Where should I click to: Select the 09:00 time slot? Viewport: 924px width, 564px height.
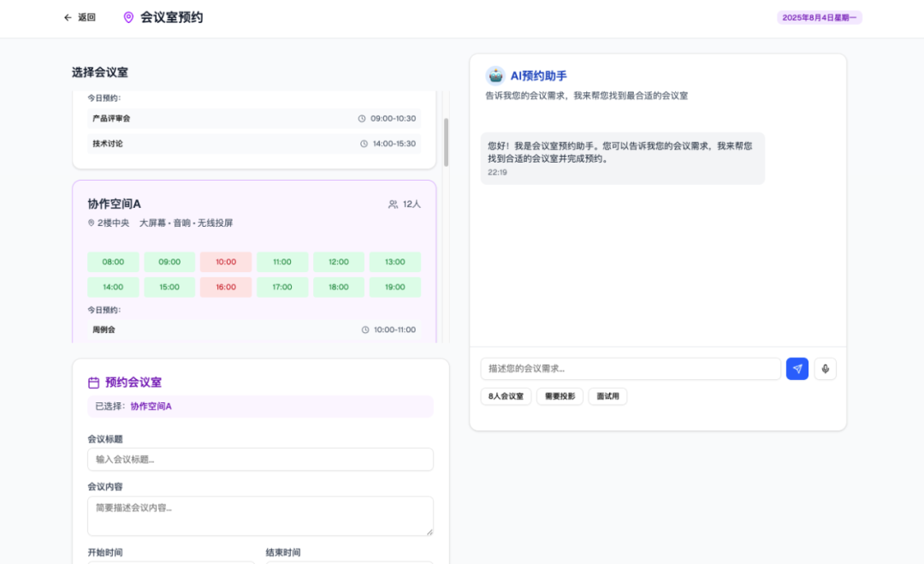pos(169,262)
